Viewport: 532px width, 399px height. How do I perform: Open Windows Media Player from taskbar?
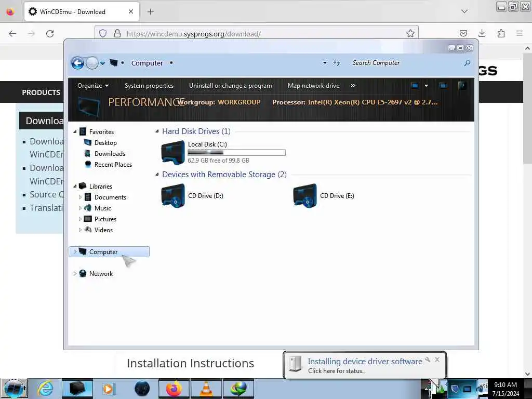pyautogui.click(x=108, y=389)
